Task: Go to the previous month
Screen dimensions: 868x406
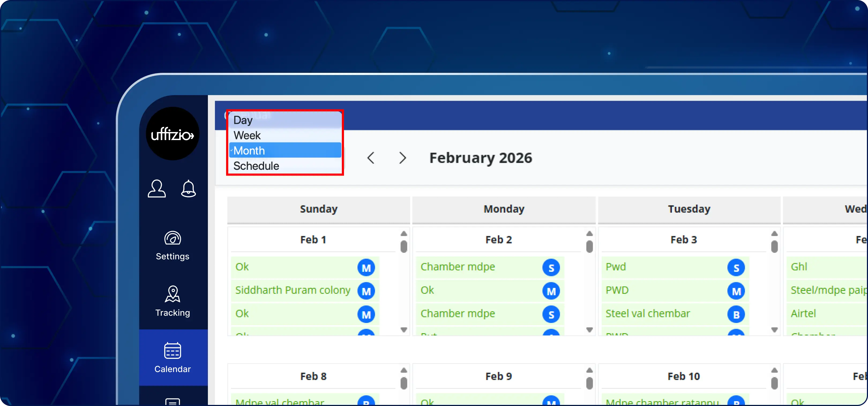Action: click(371, 158)
